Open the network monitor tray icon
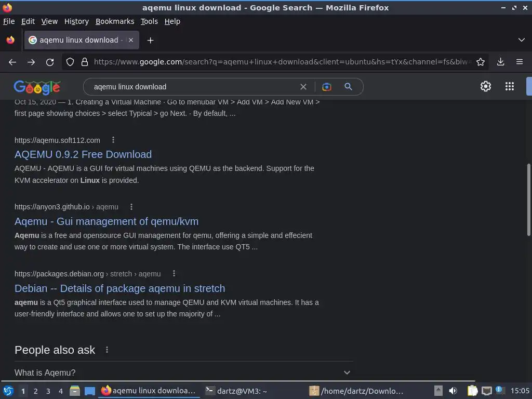 coord(486,391)
